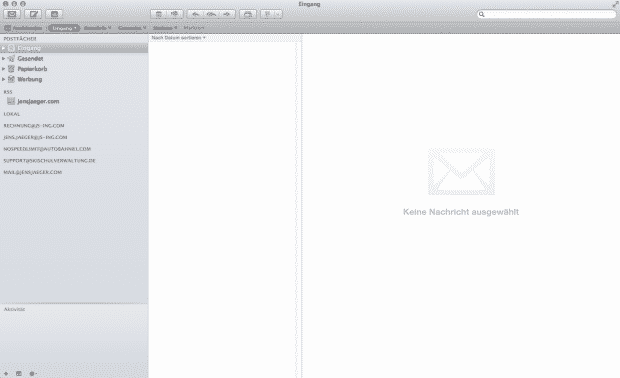
Task: Click the RSS section header
Action: [x=8, y=92]
